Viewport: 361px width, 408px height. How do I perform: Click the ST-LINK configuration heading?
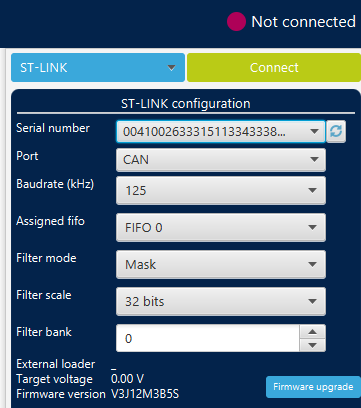point(186,104)
